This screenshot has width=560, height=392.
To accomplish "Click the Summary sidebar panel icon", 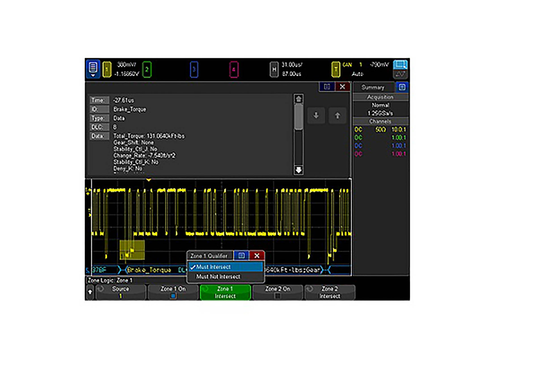I will [402, 87].
